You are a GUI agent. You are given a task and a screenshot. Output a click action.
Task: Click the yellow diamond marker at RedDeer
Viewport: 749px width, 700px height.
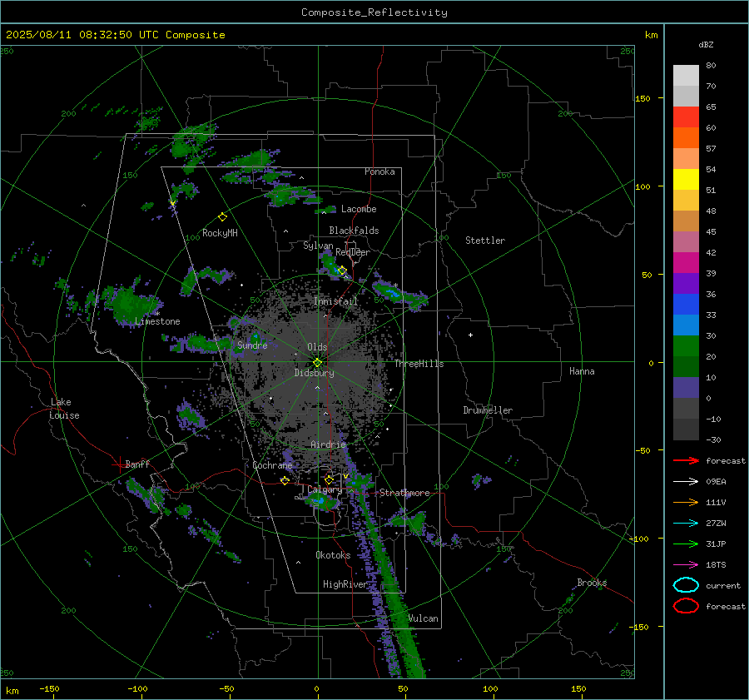pyautogui.click(x=342, y=271)
